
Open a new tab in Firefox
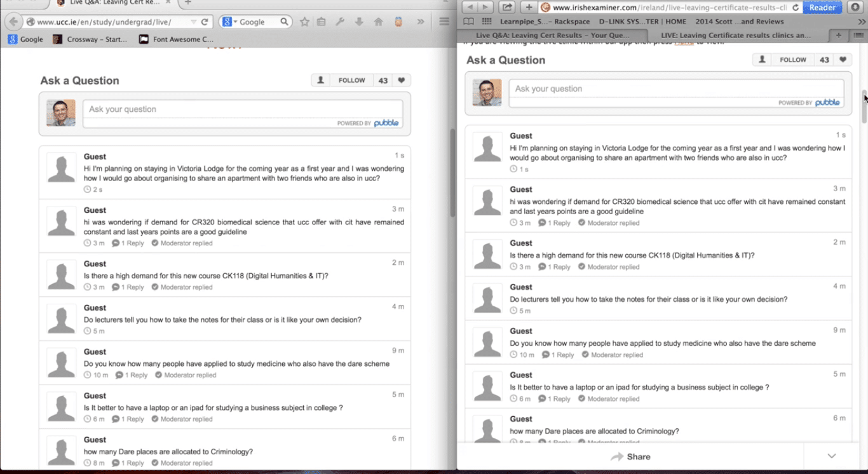[188, 3]
